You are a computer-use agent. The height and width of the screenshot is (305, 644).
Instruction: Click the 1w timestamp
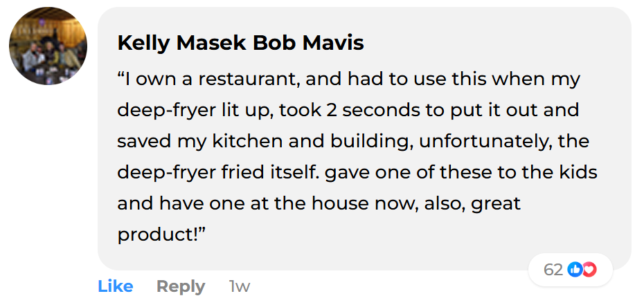239,286
